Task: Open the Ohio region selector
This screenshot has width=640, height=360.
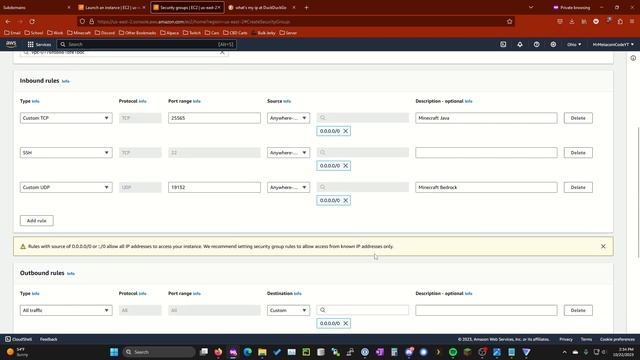Action: (574, 44)
